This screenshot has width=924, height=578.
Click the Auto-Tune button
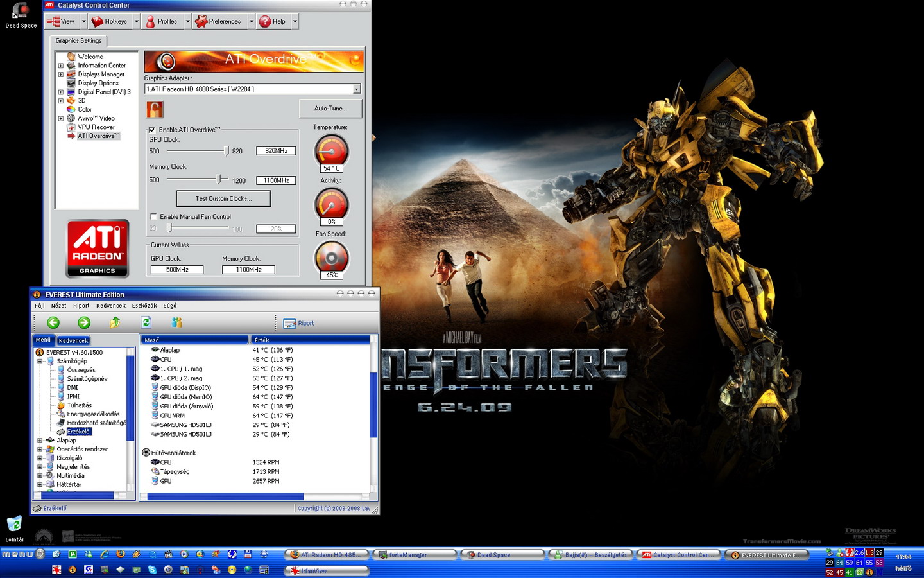(x=330, y=109)
